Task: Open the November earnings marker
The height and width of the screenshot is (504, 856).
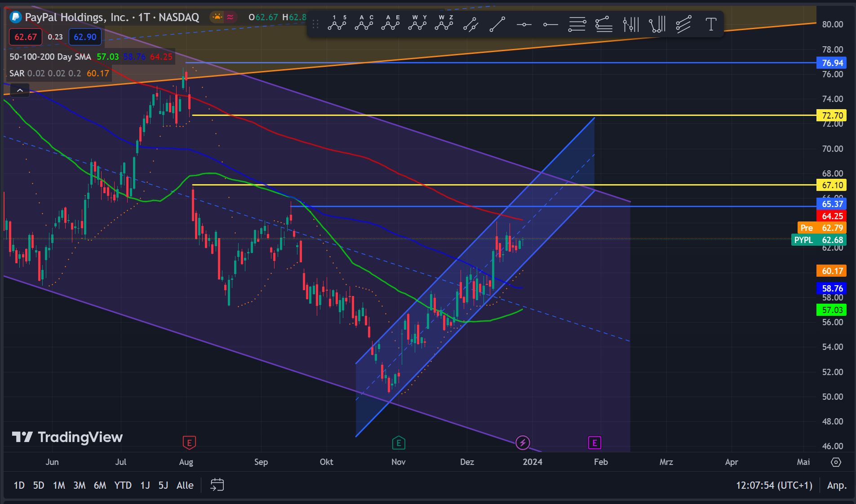Action: (x=399, y=443)
